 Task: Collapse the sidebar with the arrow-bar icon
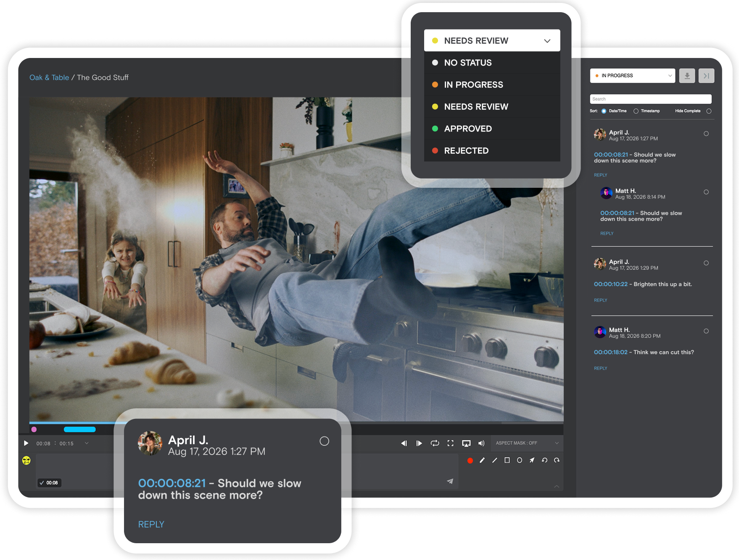coord(706,76)
